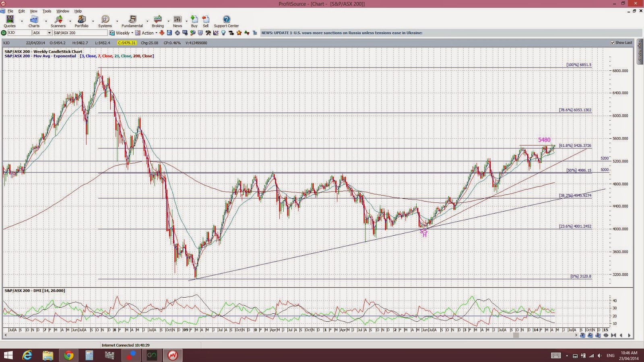Step chart right with the bottom-right right triangle

pos(629,335)
